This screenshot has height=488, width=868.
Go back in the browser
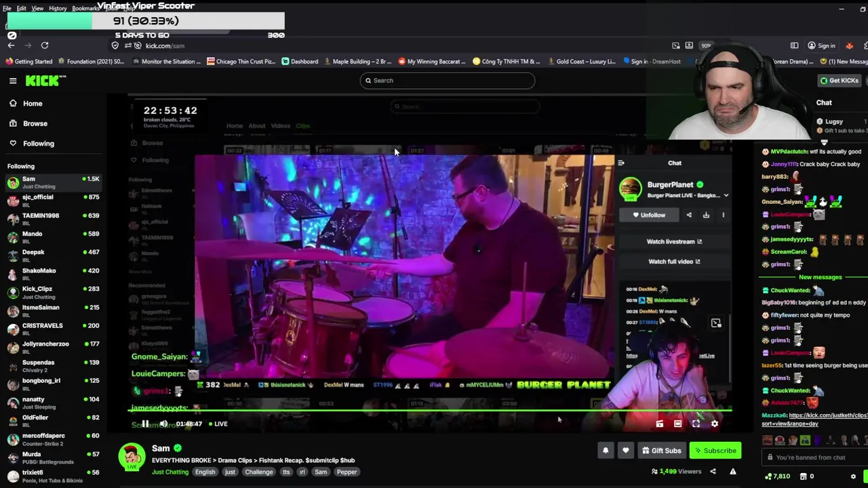click(11, 45)
